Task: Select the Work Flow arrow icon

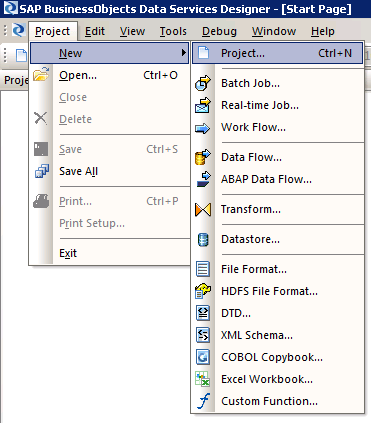Action: click(x=203, y=128)
